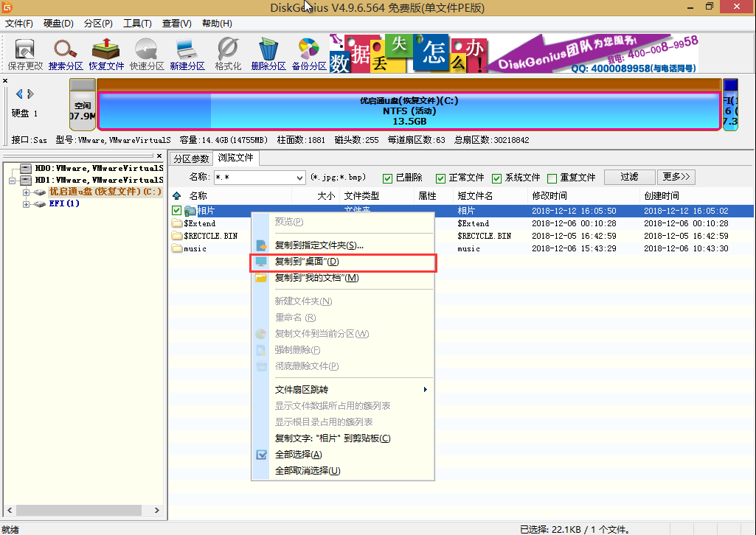756x535 pixels.
Task: Open the 搜索分区 search partition tool
Action: click(66, 54)
